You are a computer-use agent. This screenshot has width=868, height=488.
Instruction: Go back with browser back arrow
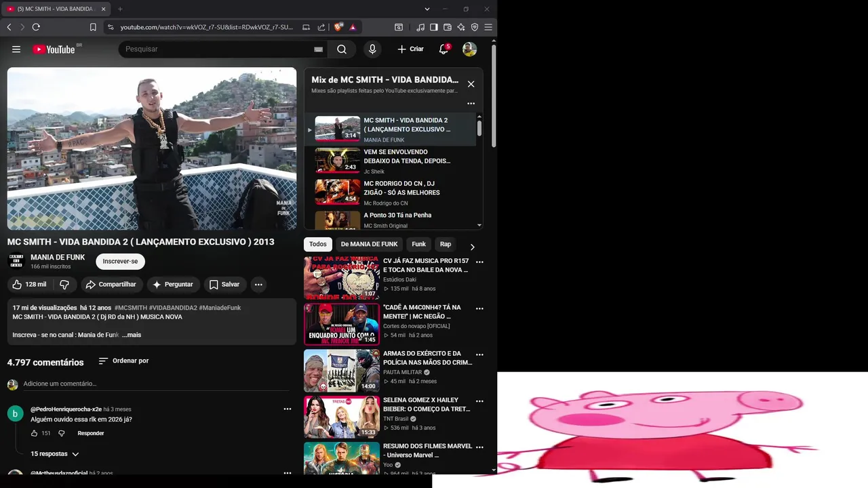[x=9, y=27]
